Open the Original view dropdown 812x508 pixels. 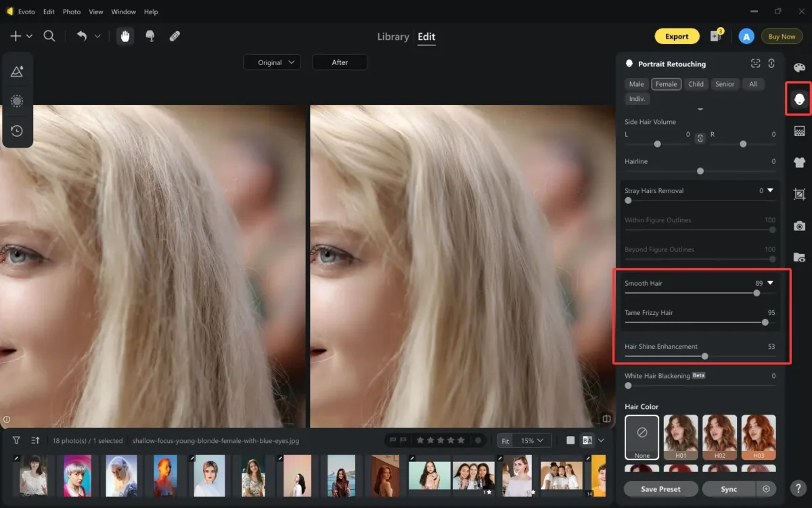[x=272, y=62]
